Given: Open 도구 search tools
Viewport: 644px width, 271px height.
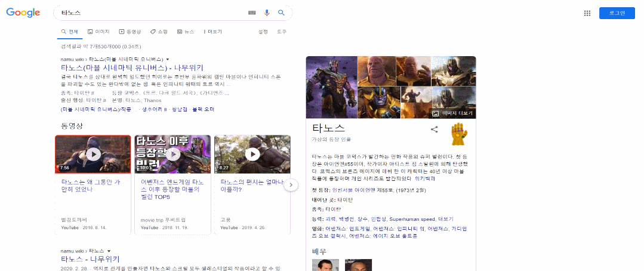Looking at the screenshot, I should tap(282, 32).
